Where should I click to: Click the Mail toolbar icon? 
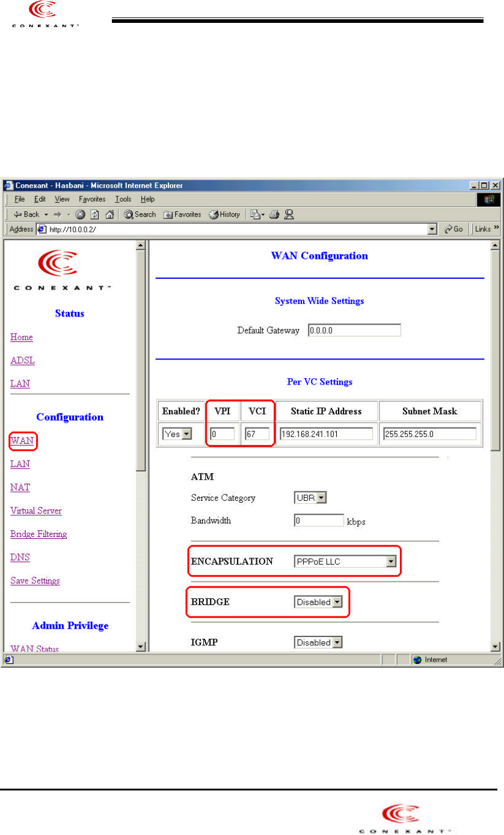[x=258, y=214]
